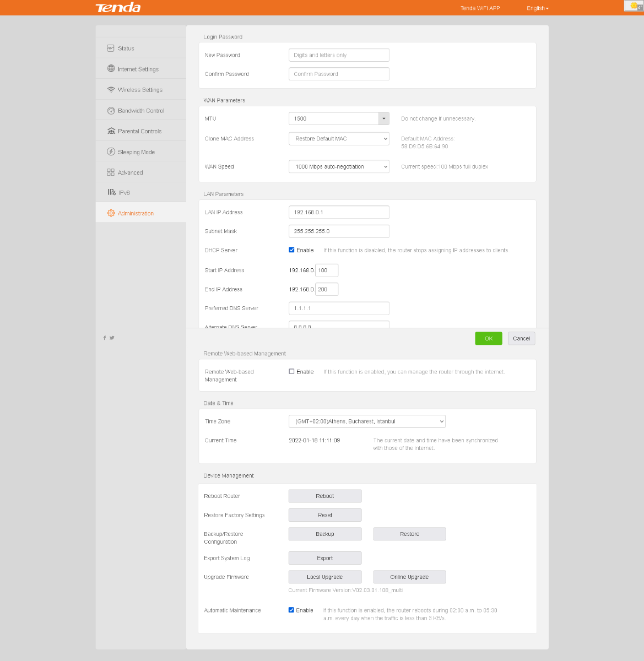This screenshot has width=644, height=661.
Task: Open the IPv6 menu item
Action: tap(141, 192)
